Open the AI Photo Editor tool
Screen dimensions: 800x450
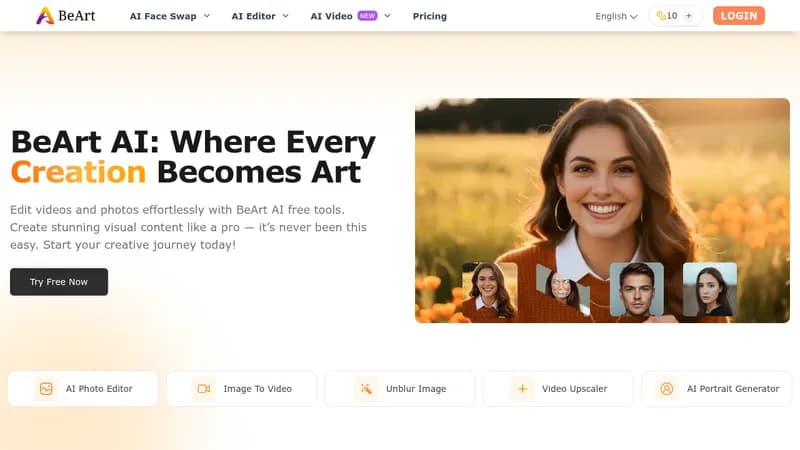pyautogui.click(x=83, y=389)
